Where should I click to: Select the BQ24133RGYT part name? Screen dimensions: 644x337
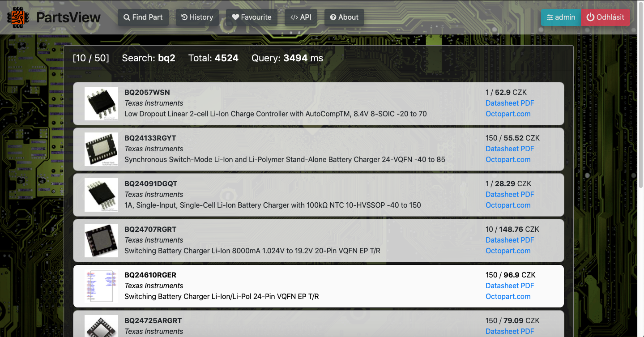pyautogui.click(x=150, y=138)
